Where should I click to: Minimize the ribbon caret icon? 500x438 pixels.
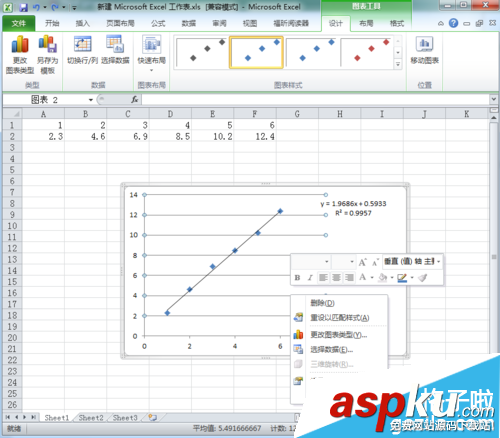[x=441, y=23]
